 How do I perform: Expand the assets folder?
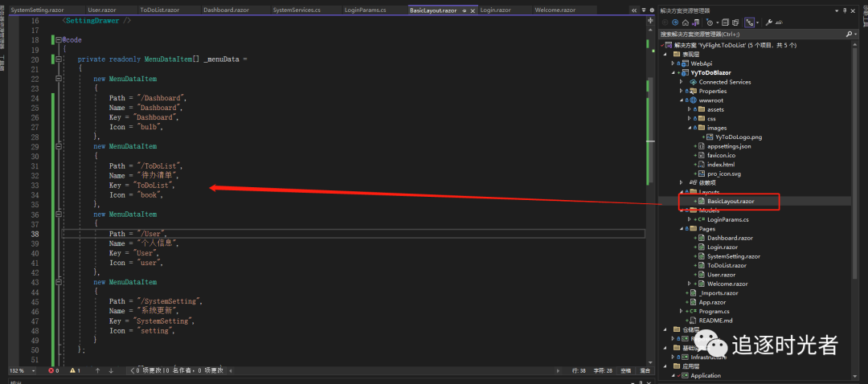pos(690,109)
